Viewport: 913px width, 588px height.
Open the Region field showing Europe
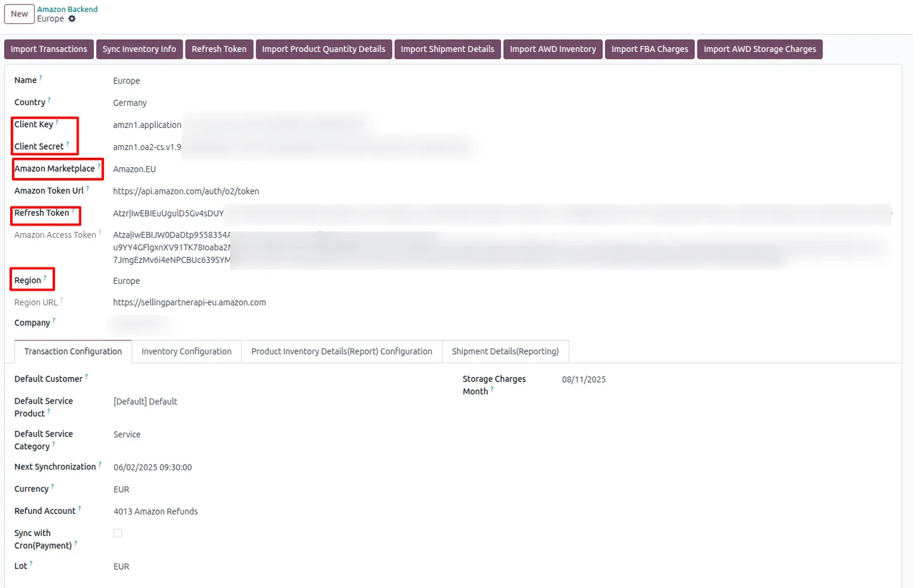(127, 281)
